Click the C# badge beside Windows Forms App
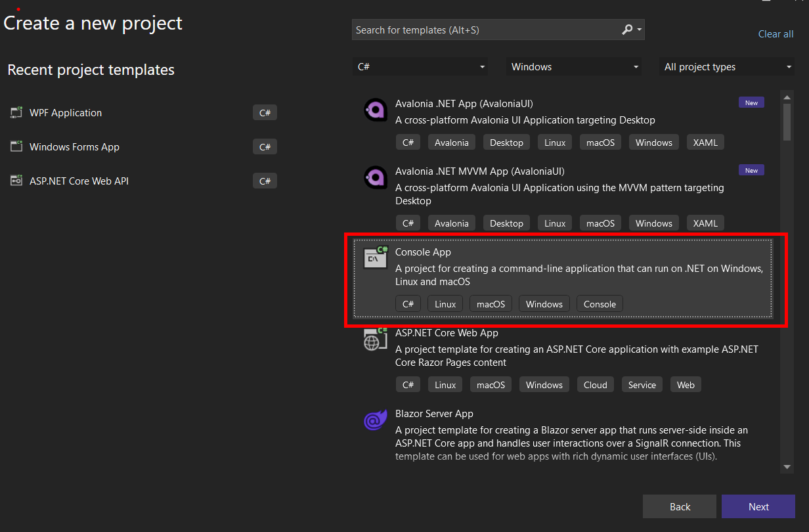Image resolution: width=809 pixels, height=532 pixels. [x=265, y=146]
